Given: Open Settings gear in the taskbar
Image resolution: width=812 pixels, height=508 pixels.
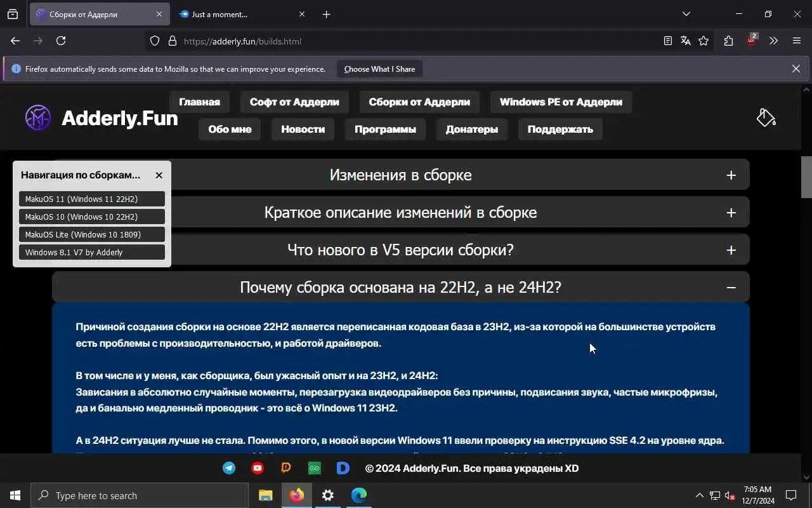Looking at the screenshot, I should (328, 495).
